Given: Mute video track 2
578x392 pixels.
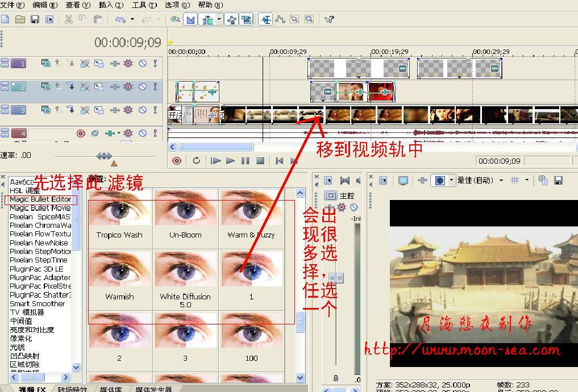Looking at the screenshot, I should tap(143, 86).
